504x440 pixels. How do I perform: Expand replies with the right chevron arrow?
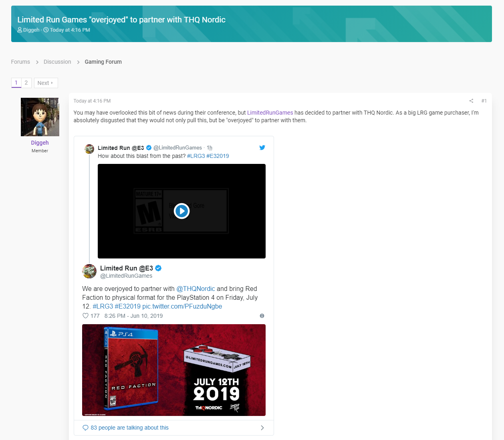[262, 428]
